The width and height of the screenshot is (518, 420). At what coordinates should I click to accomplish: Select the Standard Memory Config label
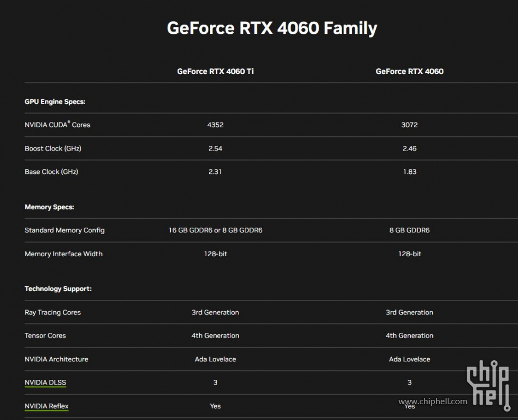coord(64,230)
